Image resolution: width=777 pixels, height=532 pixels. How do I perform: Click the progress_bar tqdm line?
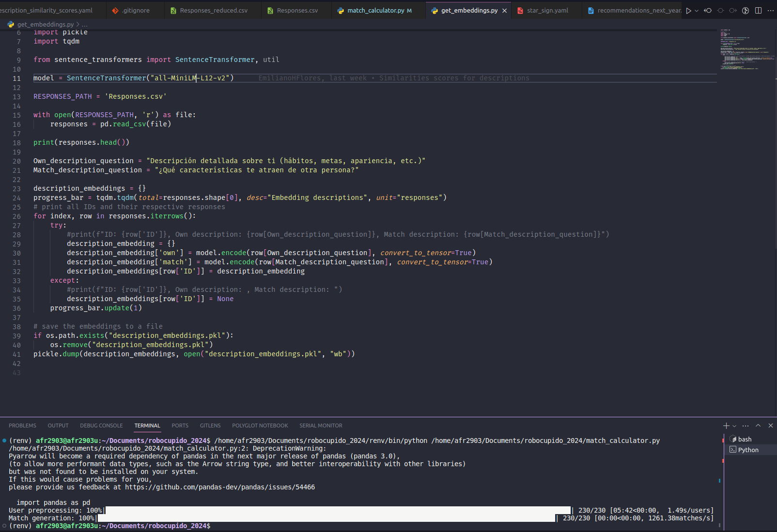click(240, 198)
